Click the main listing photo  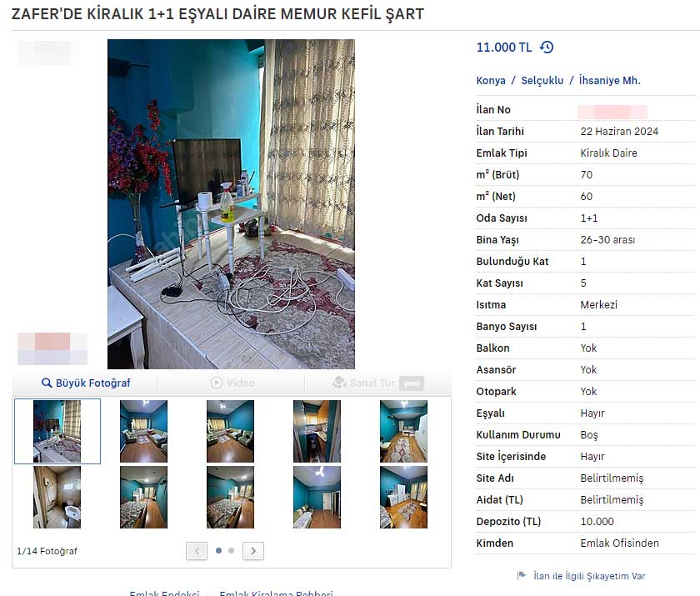point(232,204)
